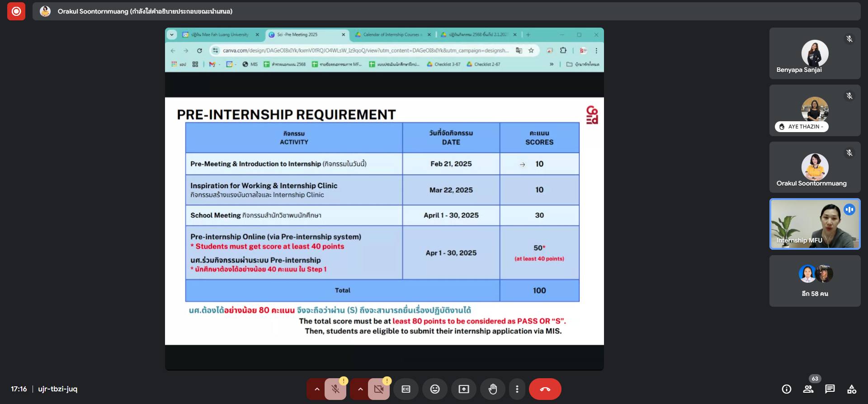868x404 pixels.
Task: Open the activities shapes icon
Action: tap(852, 389)
